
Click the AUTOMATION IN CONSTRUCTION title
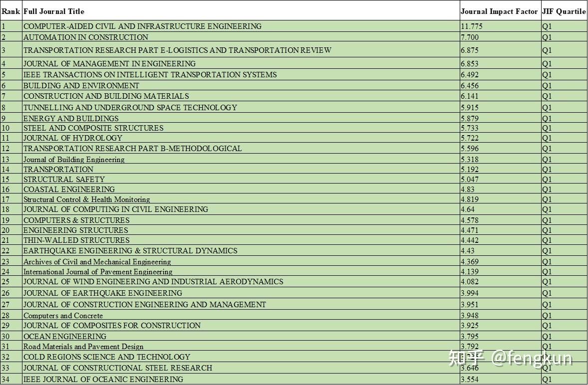coord(86,37)
